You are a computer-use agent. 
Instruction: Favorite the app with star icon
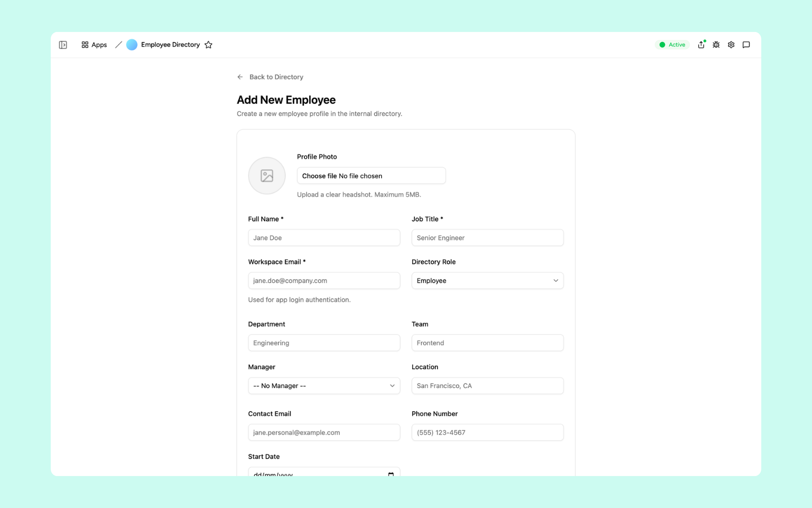point(209,45)
